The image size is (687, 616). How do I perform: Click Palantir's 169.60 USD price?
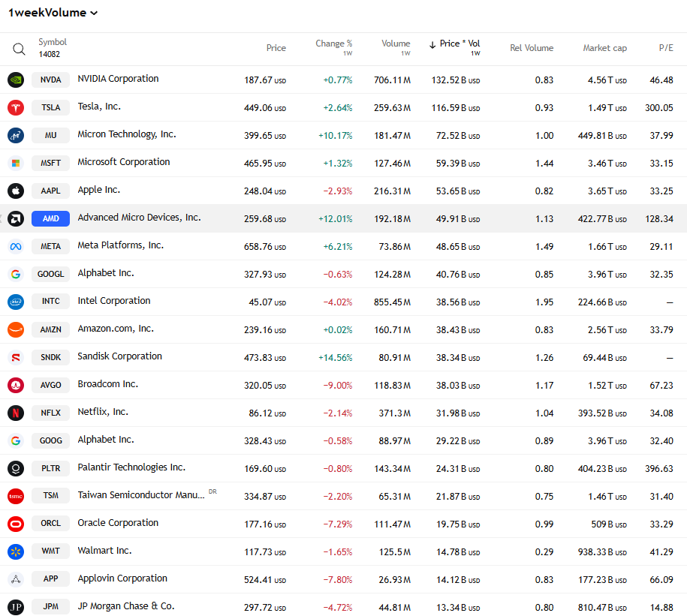[x=265, y=469]
